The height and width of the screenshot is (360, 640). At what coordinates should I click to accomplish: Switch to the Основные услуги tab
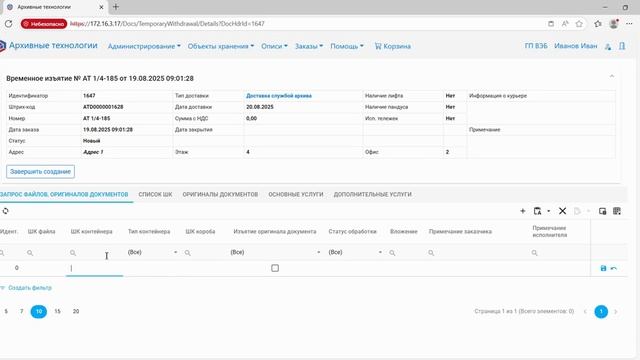tap(296, 194)
